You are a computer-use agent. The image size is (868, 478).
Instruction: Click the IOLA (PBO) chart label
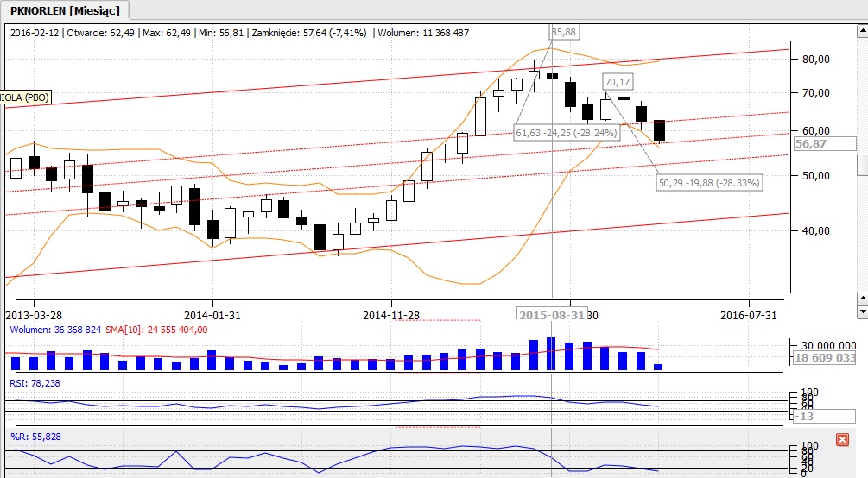25,97
